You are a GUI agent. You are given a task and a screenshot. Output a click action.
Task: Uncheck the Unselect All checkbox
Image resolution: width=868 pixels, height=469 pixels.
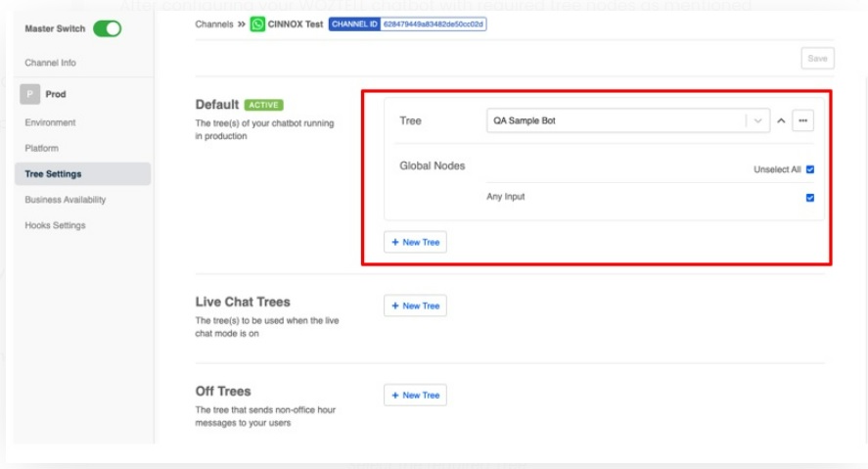tap(810, 169)
